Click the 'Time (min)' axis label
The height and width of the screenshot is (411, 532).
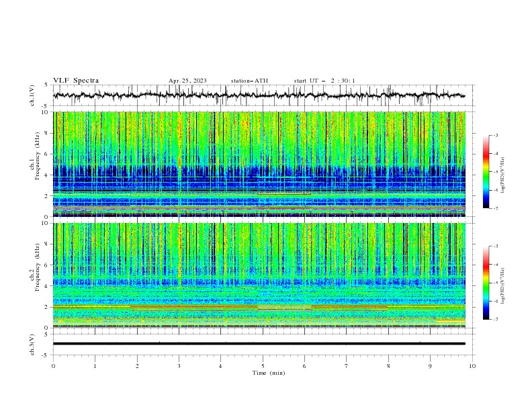269,373
